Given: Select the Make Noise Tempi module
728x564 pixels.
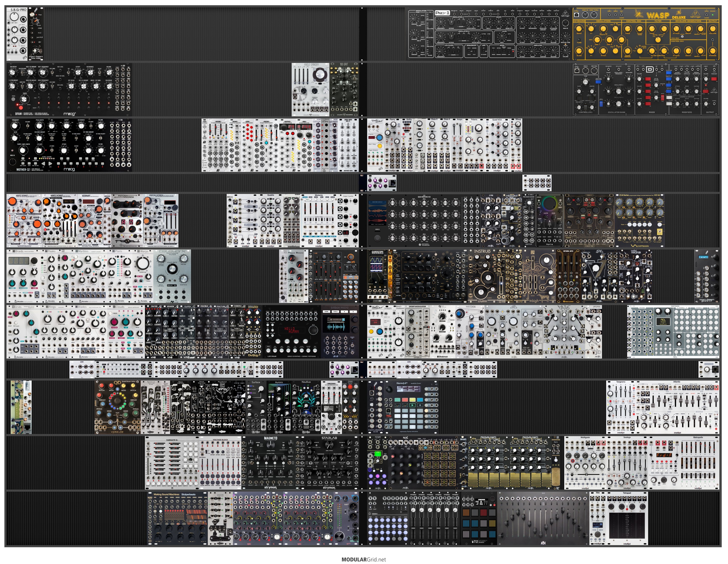Looking at the screenshot, I should pyautogui.click(x=378, y=463).
